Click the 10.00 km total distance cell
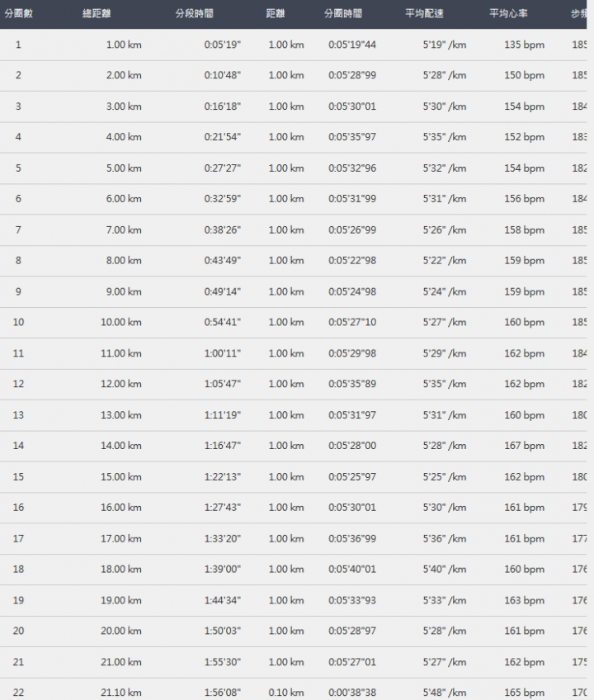594x700 pixels. tap(120, 322)
